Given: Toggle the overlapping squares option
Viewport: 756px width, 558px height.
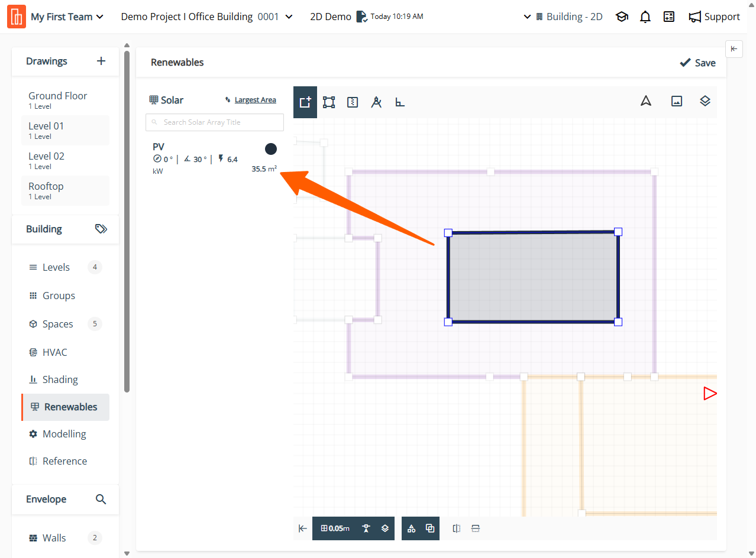Looking at the screenshot, I should (x=430, y=528).
